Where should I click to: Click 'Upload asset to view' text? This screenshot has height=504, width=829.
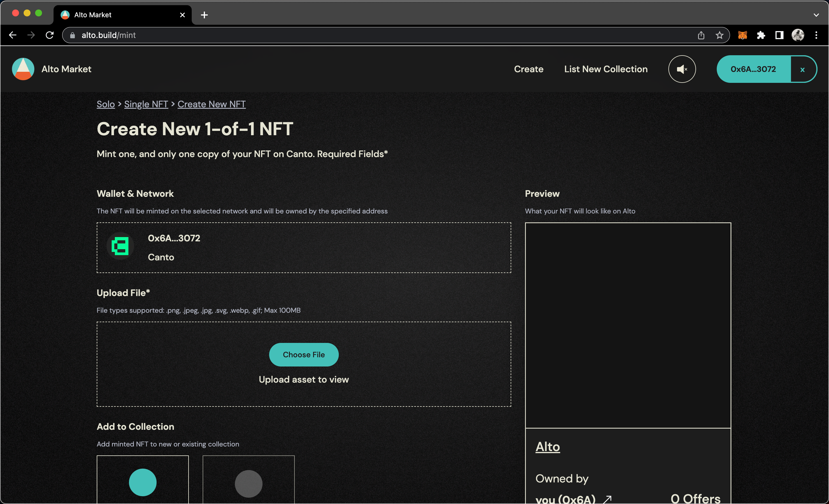tap(304, 379)
